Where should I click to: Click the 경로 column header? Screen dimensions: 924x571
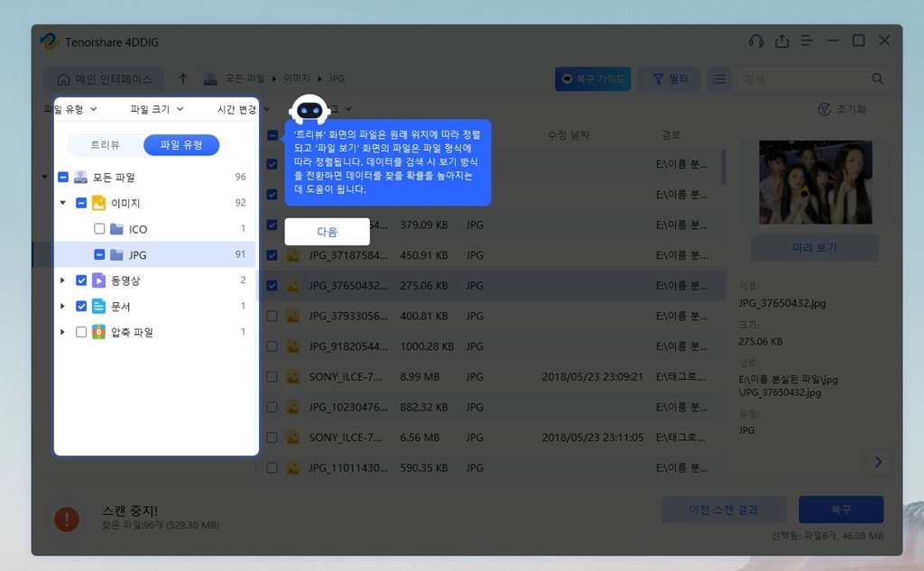(670, 135)
